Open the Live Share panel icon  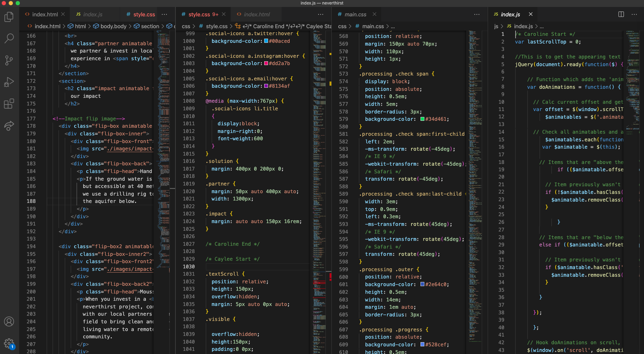pyautogui.click(x=9, y=126)
